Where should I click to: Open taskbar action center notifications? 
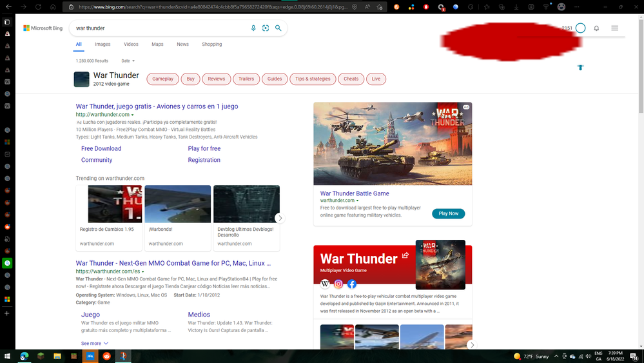pos(634,356)
